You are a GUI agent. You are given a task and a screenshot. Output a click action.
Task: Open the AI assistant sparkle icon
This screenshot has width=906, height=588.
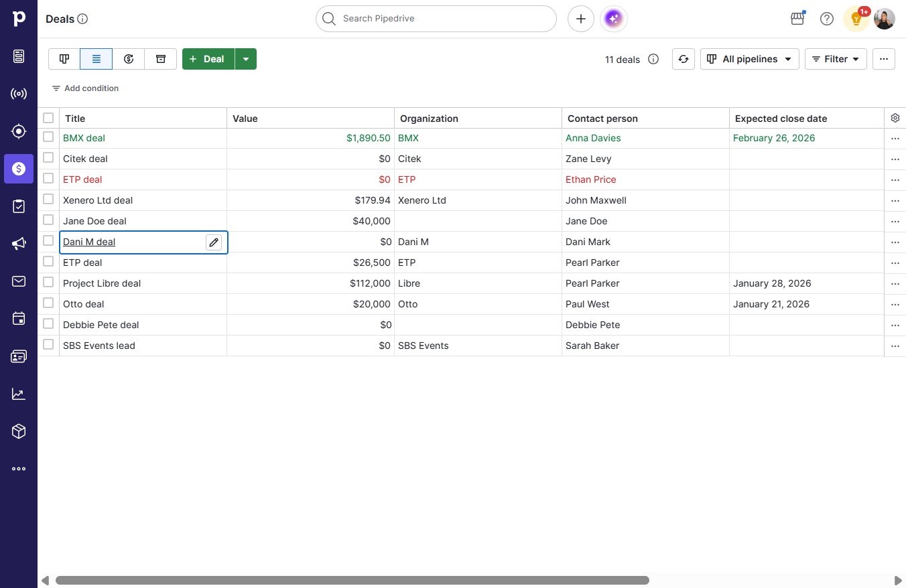point(614,19)
